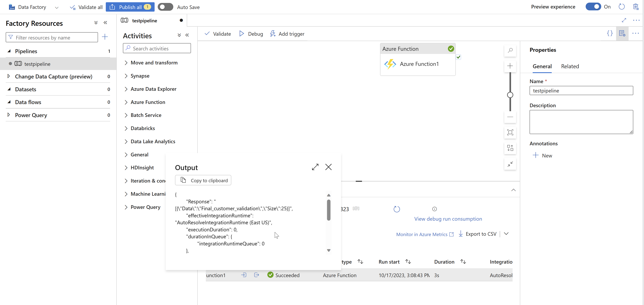Start a Debug run of the pipeline
644x305 pixels.
(x=251, y=34)
